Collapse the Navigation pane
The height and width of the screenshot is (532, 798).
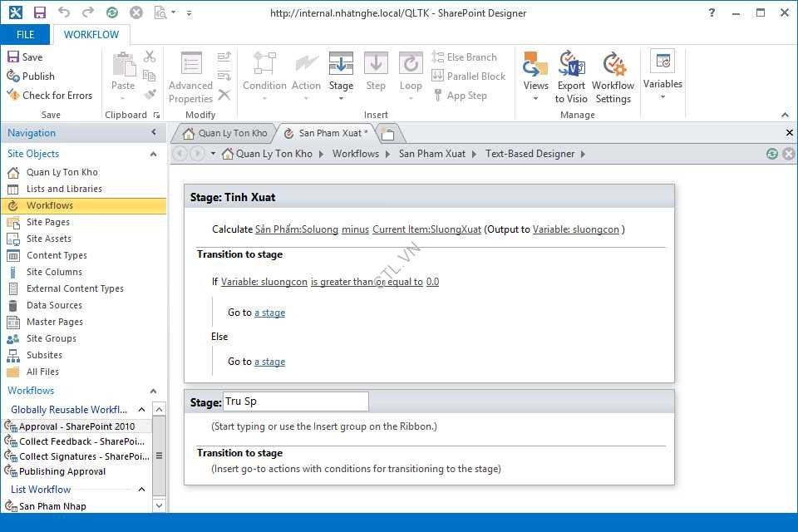tap(154, 133)
